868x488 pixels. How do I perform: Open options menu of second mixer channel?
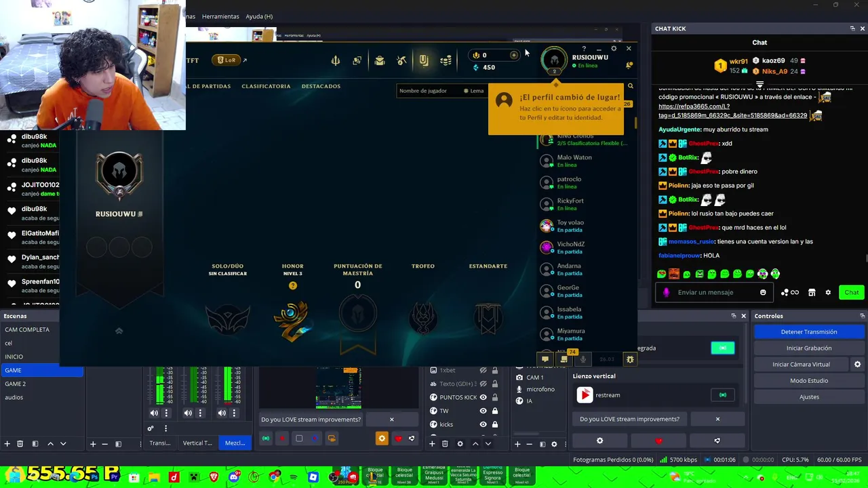[x=200, y=413]
